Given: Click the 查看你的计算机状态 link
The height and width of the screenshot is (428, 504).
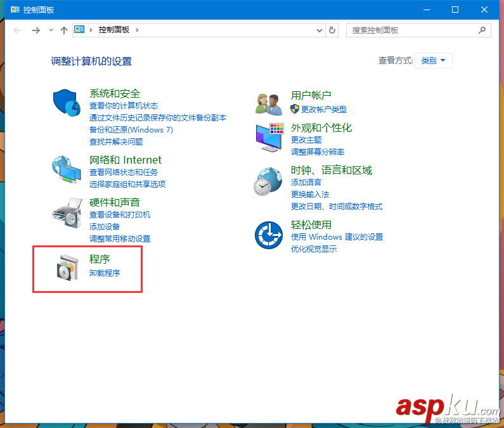Looking at the screenshot, I should pos(124,106).
